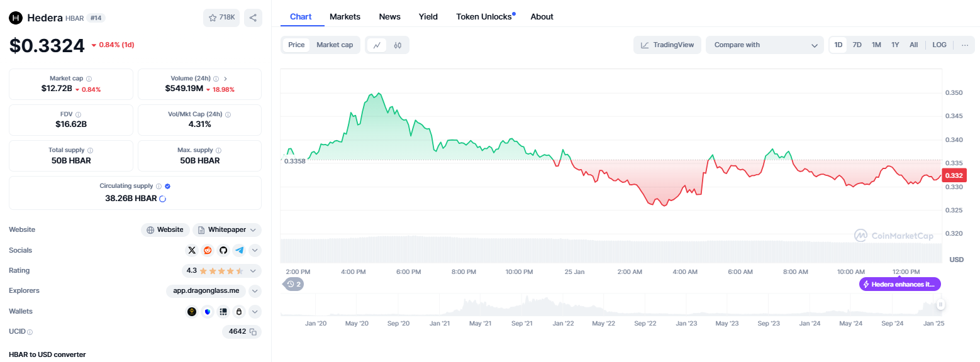Expand the Explorers dropdown chevron
This screenshot has height=362, width=980.
tap(255, 291)
